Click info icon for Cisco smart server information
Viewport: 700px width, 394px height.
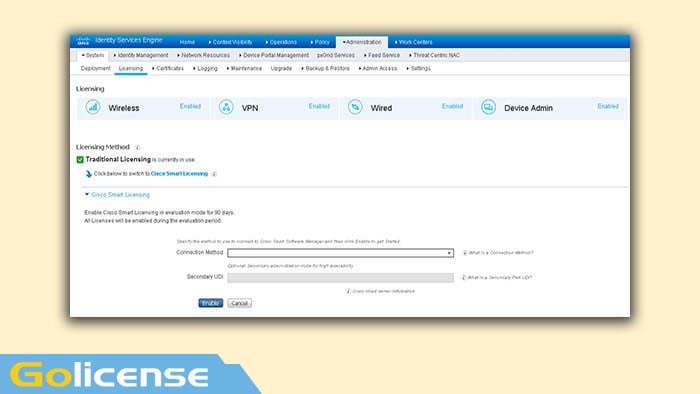[348, 291]
